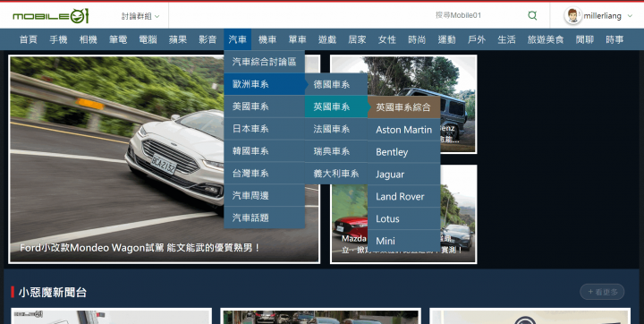Open the Mini forum
The height and width of the screenshot is (324, 644).
tap(403, 241)
